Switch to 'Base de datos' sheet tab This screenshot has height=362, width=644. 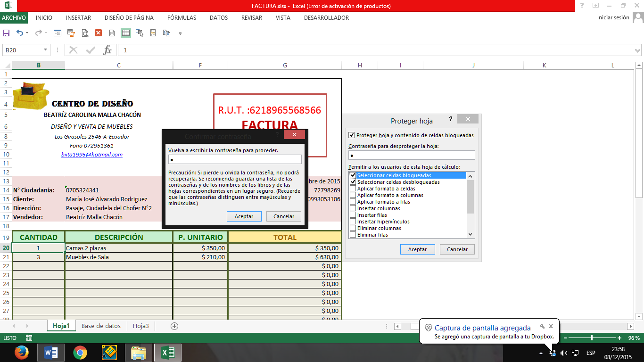(x=101, y=326)
